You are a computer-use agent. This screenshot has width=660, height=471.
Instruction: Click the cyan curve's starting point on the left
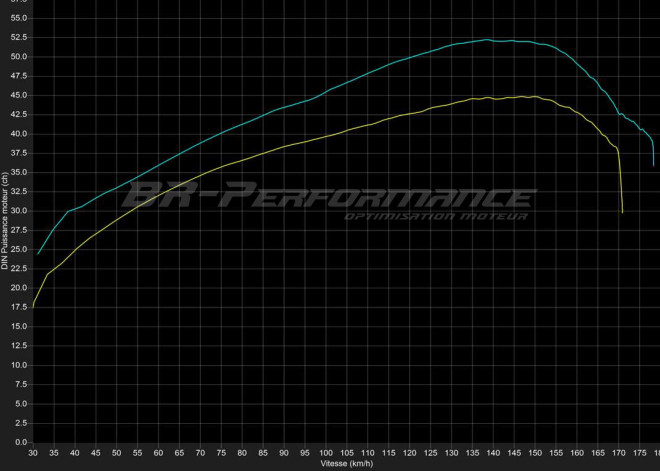click(x=38, y=254)
